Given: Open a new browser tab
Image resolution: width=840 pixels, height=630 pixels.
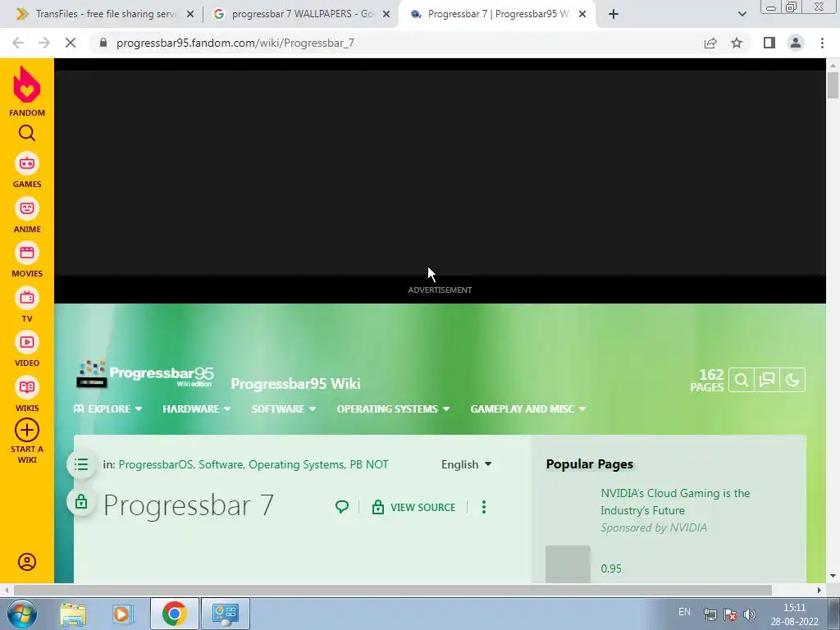Looking at the screenshot, I should [x=614, y=14].
